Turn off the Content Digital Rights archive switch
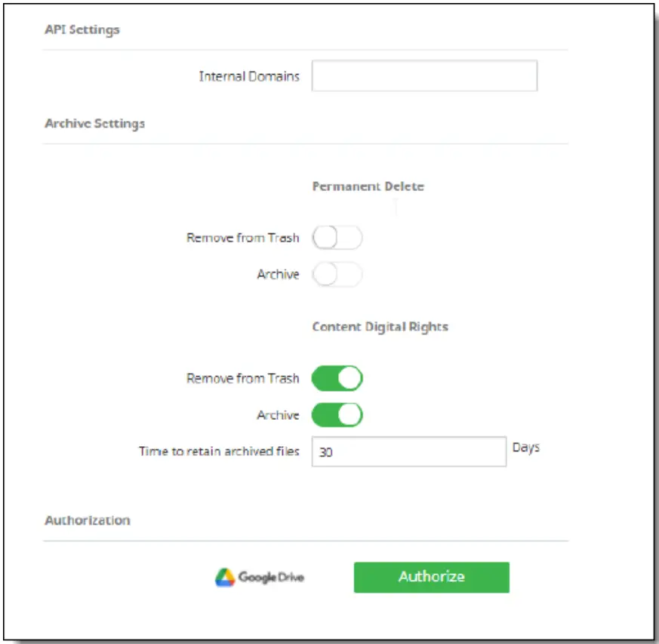This screenshot has height=644, width=659. pyautogui.click(x=337, y=414)
